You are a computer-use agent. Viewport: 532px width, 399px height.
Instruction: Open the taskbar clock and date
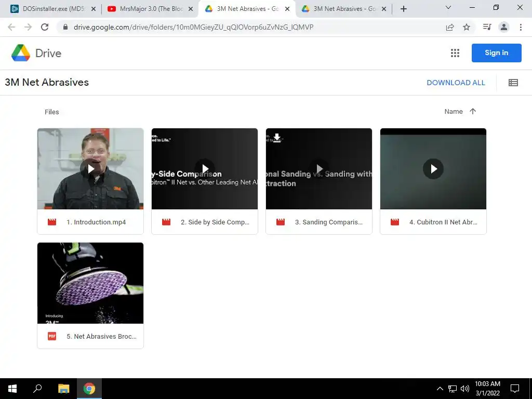click(487, 389)
